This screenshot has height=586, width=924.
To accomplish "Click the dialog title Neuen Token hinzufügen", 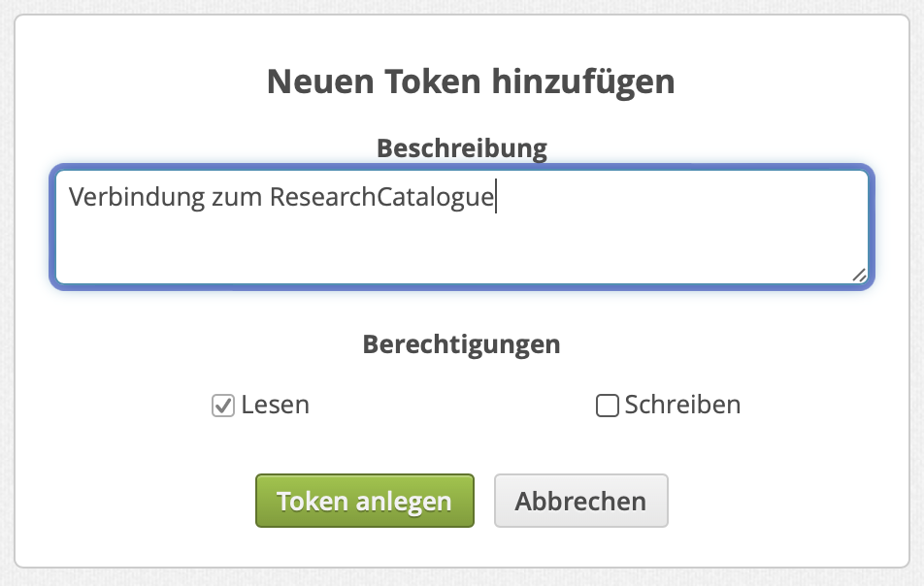I will pos(471,81).
